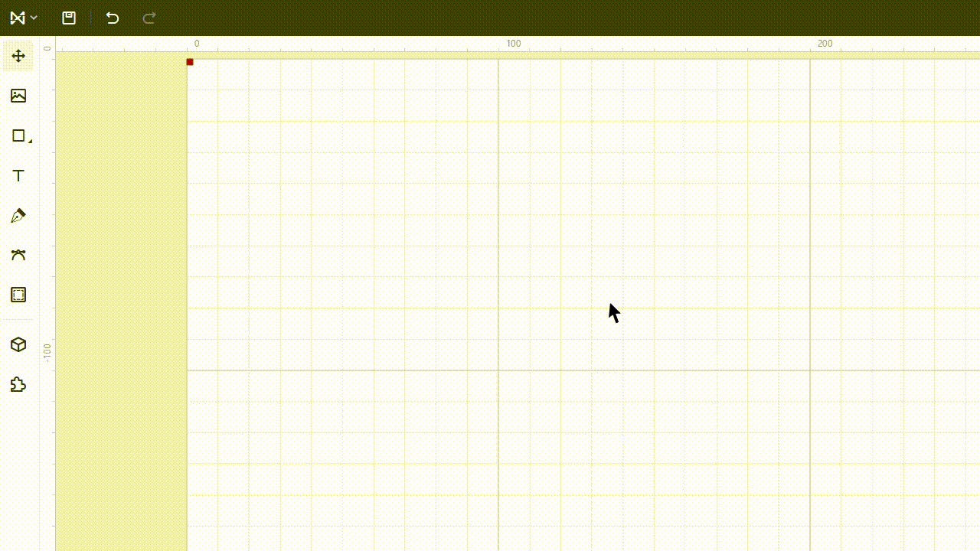Image resolution: width=980 pixels, height=551 pixels.
Task: Pick the curve path editing tool
Action: pos(18,255)
